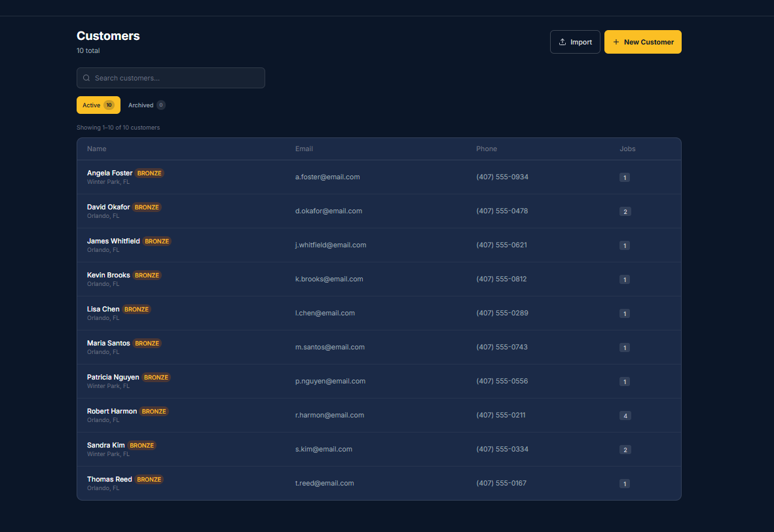Screen dimensions: 774x532
Task: Click email r.harmon@email.com
Action: pyautogui.click(x=330, y=415)
